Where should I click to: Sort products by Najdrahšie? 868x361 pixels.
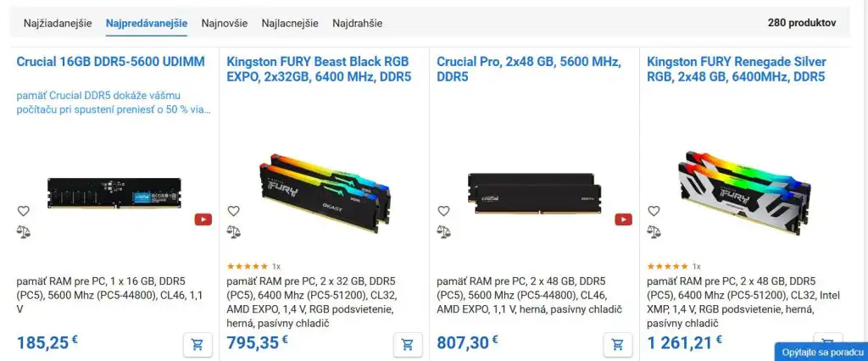[357, 23]
